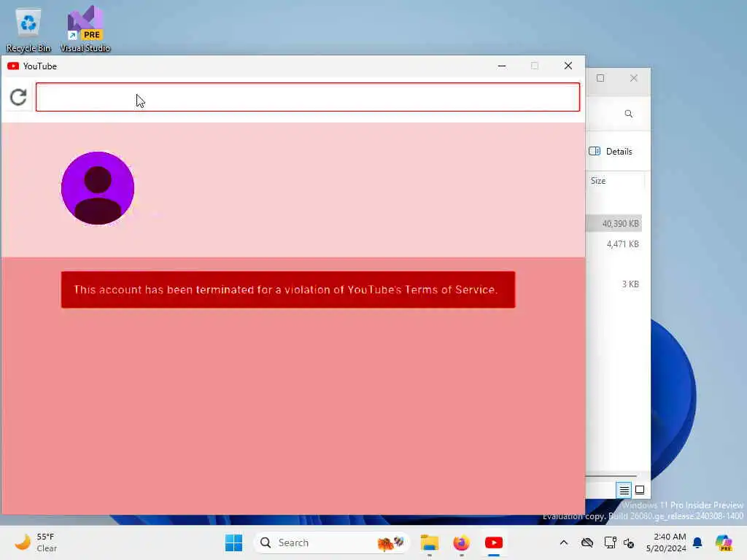Open the Details pane in File Explorer
This screenshot has width=747, height=560.
[611, 152]
